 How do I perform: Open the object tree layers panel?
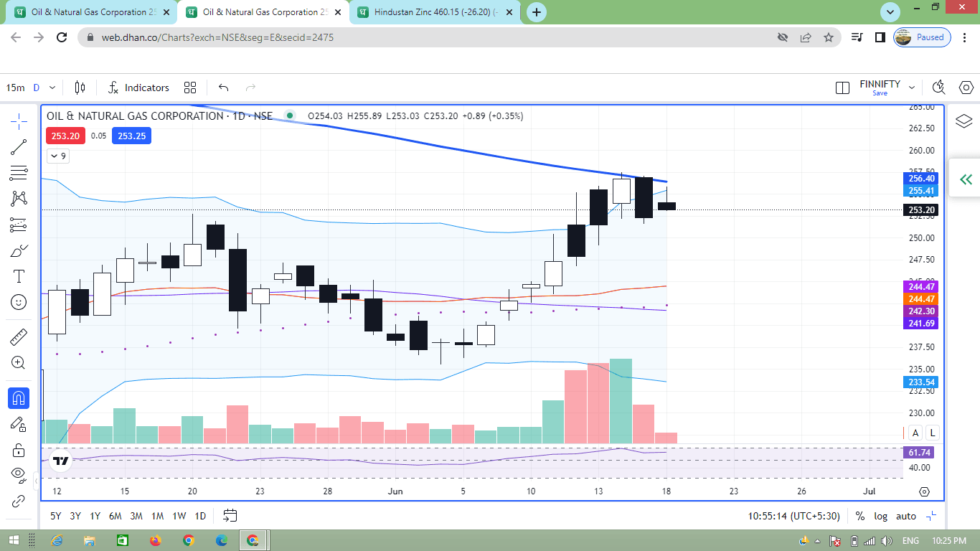(x=964, y=121)
